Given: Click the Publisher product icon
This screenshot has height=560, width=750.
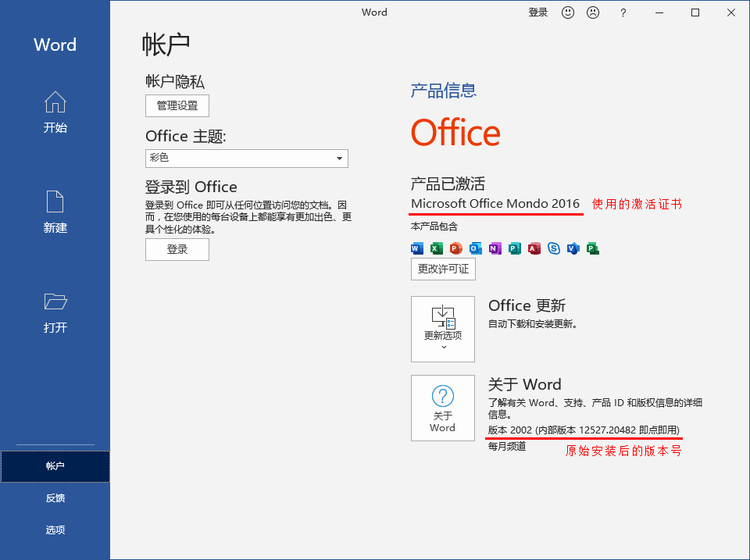Looking at the screenshot, I should 515,248.
